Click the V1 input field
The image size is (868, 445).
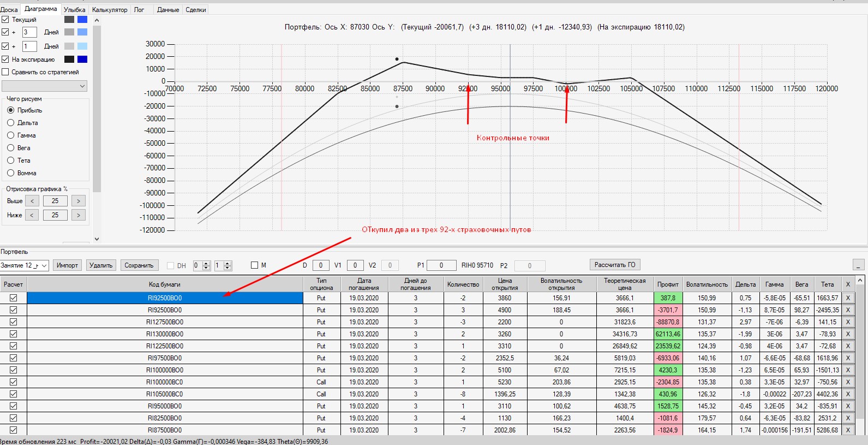click(355, 265)
